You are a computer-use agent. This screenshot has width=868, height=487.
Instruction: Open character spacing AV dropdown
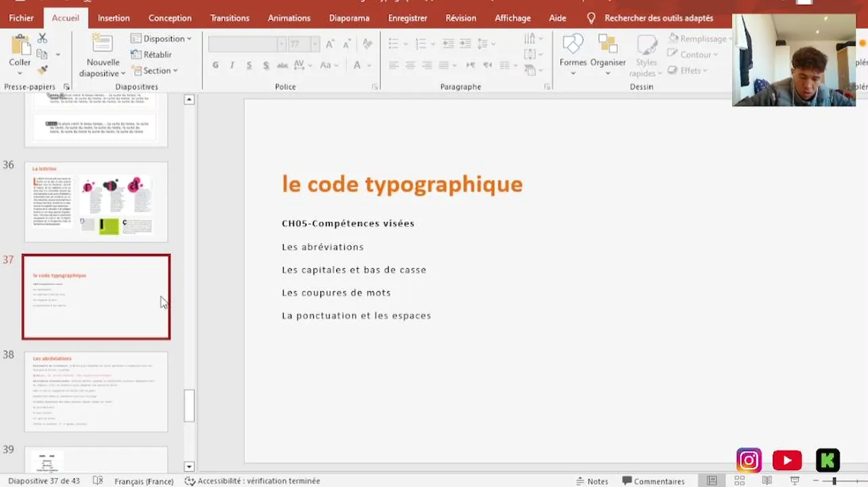pyautogui.click(x=305, y=66)
